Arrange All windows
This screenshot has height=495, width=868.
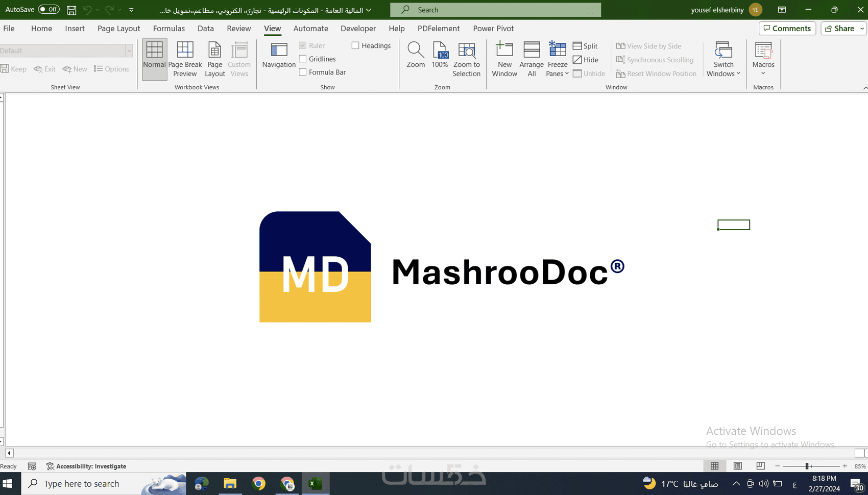(532, 59)
